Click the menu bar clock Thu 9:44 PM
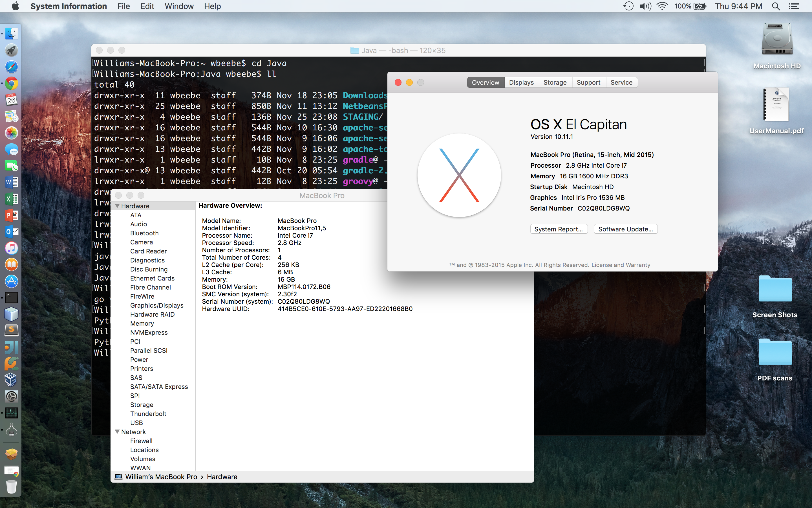The image size is (812, 508). coord(738,6)
